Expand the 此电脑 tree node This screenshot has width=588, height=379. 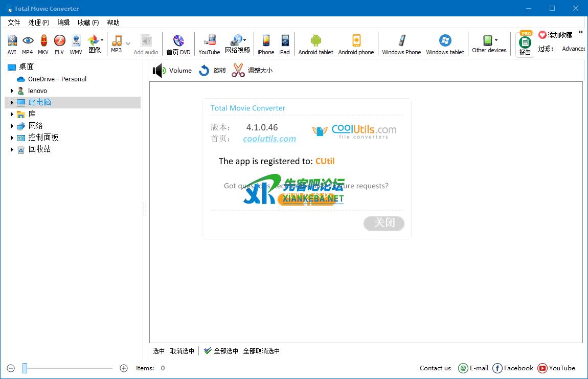point(12,102)
